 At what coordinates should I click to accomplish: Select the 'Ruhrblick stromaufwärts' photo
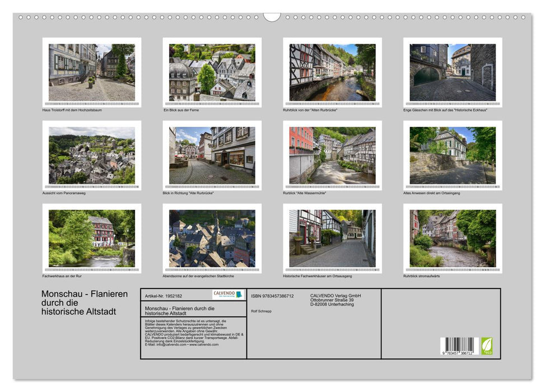click(x=454, y=238)
